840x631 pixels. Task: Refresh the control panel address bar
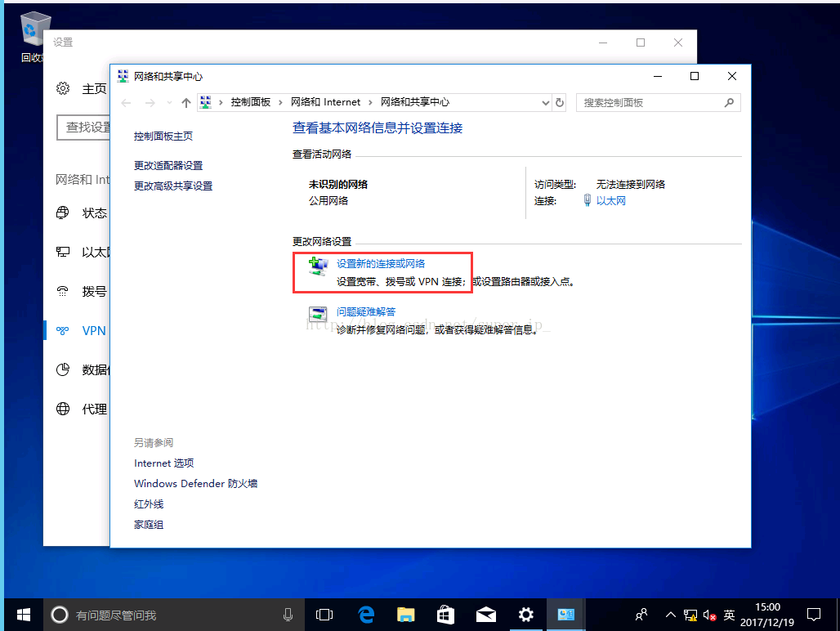[560, 103]
